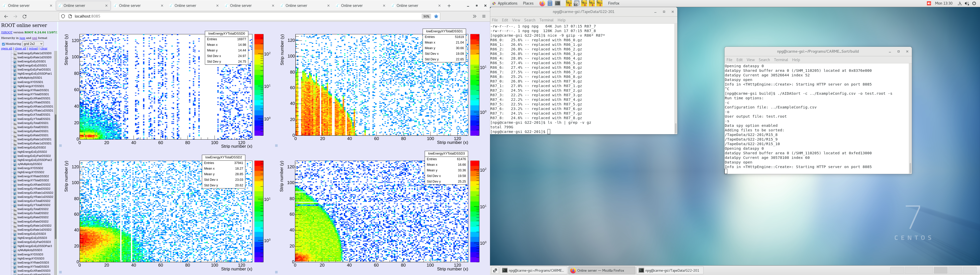Click the DSSD0 plot color palette bar

259,85
